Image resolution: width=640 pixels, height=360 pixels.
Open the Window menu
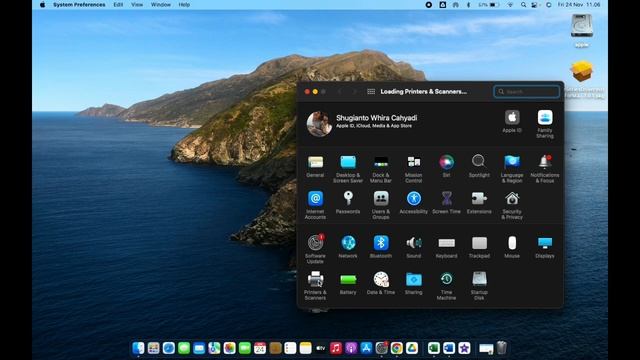pos(161,4)
